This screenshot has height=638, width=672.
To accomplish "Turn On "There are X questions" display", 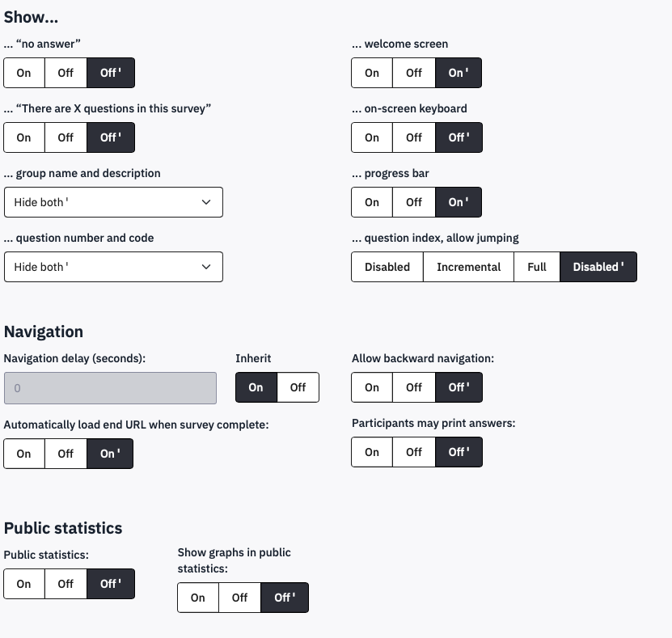I will tap(24, 137).
